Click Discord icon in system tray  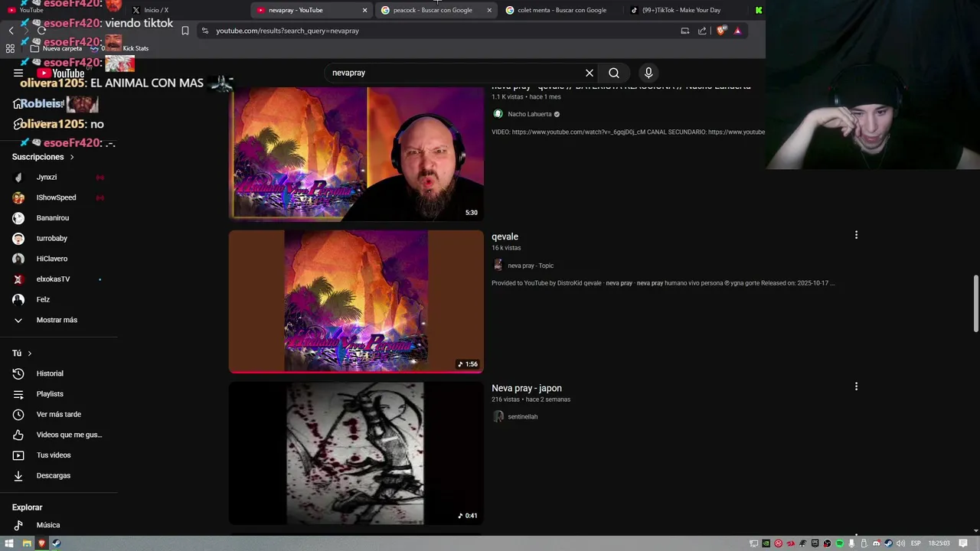[x=877, y=543]
